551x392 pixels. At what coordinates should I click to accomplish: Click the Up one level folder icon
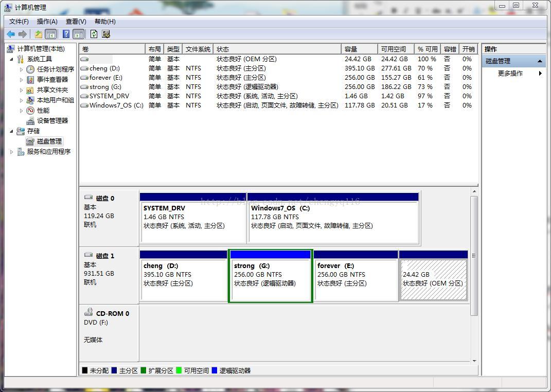38,34
